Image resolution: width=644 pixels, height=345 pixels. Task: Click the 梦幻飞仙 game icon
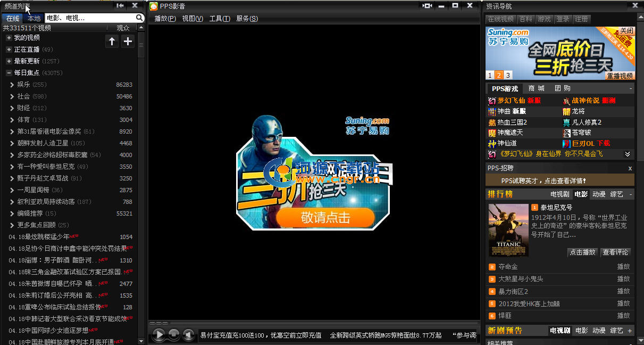click(x=492, y=101)
